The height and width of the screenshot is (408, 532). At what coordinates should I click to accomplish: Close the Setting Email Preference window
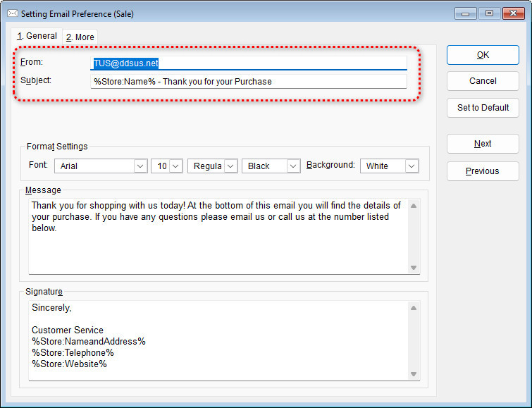point(512,13)
